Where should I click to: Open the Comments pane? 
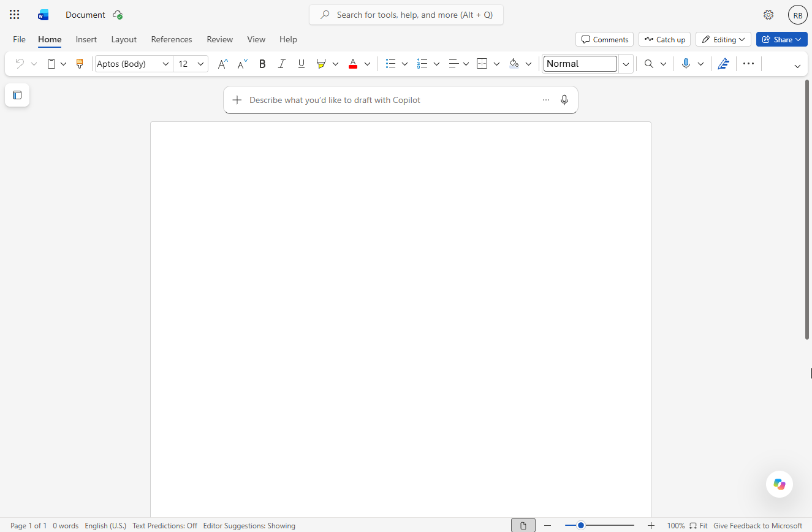605,39
